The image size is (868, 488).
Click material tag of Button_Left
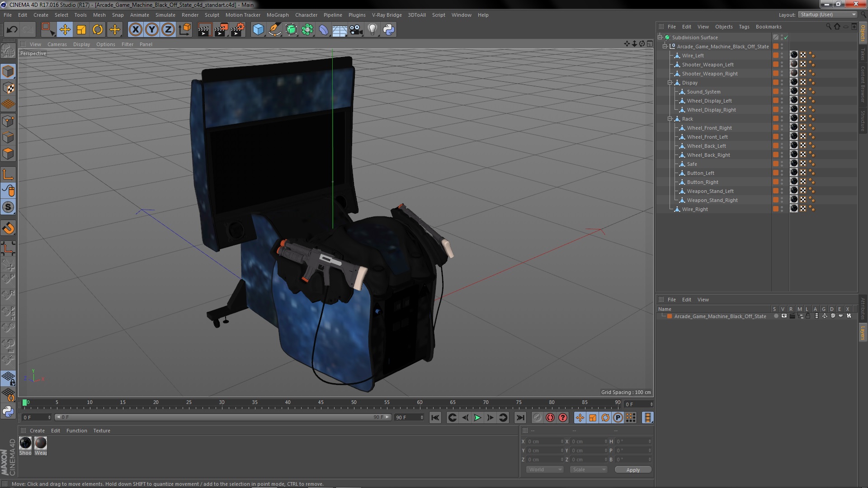[794, 173]
